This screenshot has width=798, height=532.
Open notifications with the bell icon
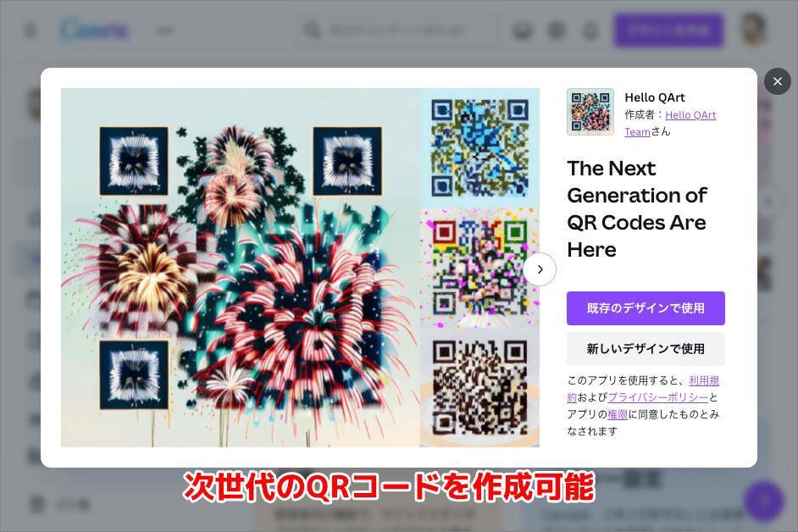pos(590,30)
